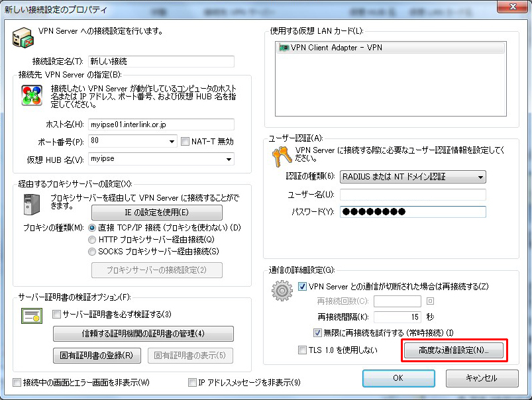Click the gear icon in communication settings
Image resolution: width=532 pixels, height=400 pixels.
(x=283, y=292)
